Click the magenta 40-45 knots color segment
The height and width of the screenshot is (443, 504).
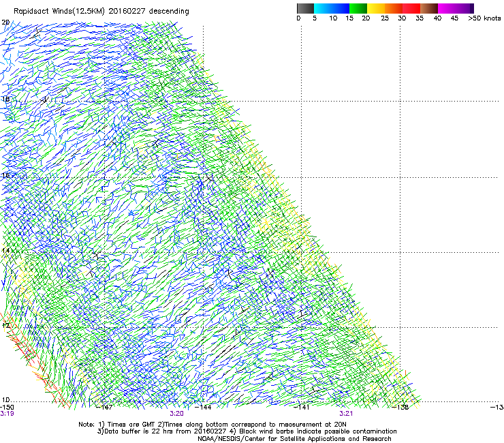click(447, 8)
